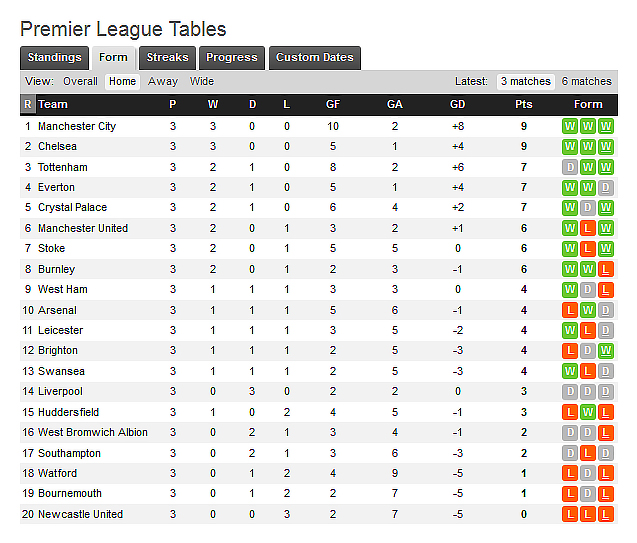Screen dimensions: 637x543
Task: Open the West Bromwich Albion team link
Action: 93,433
